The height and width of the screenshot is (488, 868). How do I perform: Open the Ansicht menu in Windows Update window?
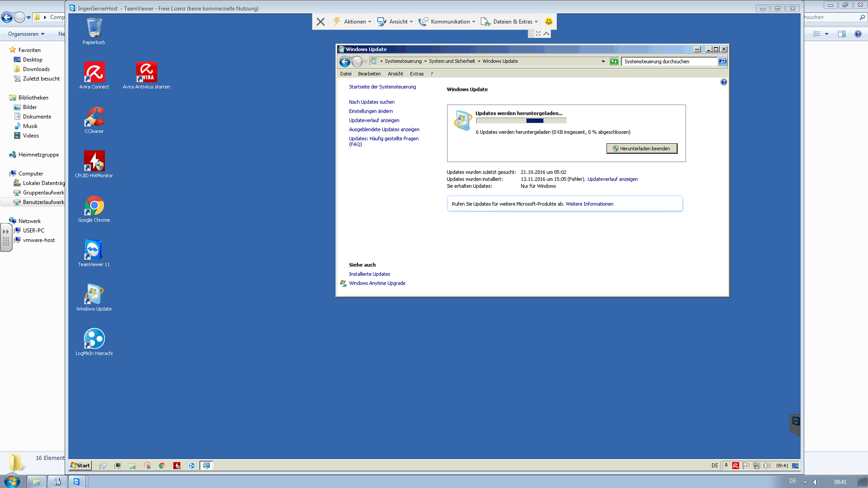(395, 74)
